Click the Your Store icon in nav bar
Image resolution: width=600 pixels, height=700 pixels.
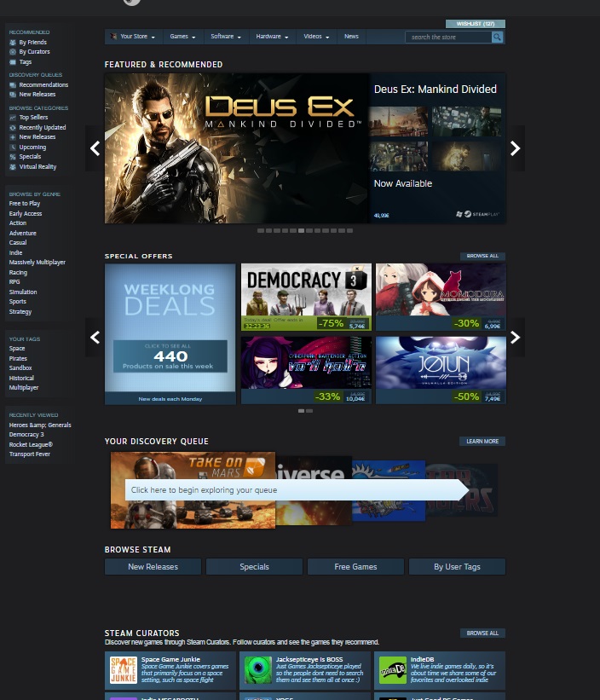click(113, 37)
